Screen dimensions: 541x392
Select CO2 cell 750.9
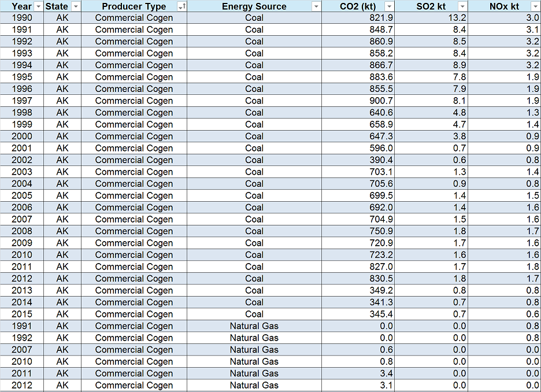pyautogui.click(x=358, y=231)
